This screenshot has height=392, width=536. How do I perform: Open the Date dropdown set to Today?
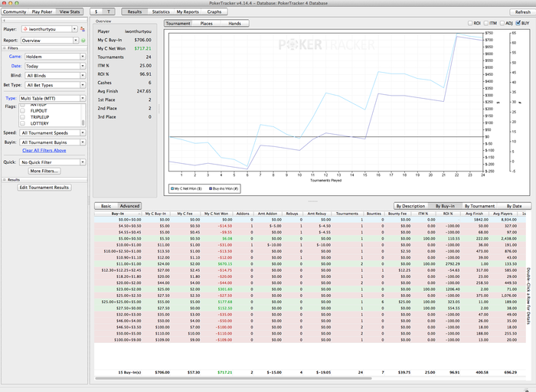tap(54, 66)
